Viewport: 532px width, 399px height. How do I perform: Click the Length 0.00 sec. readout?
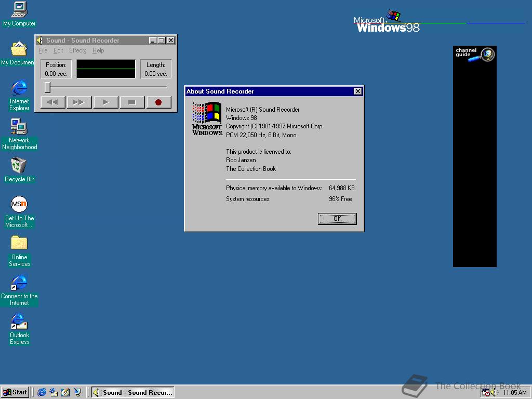(156, 69)
